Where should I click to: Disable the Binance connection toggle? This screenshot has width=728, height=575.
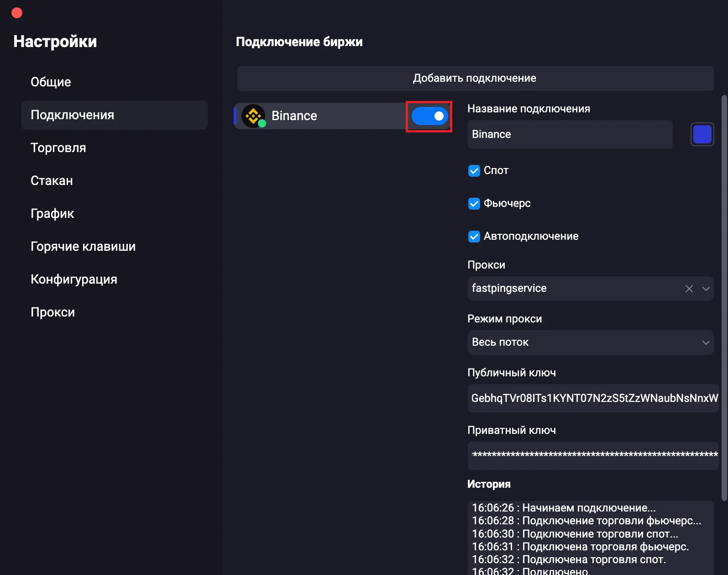tap(429, 116)
